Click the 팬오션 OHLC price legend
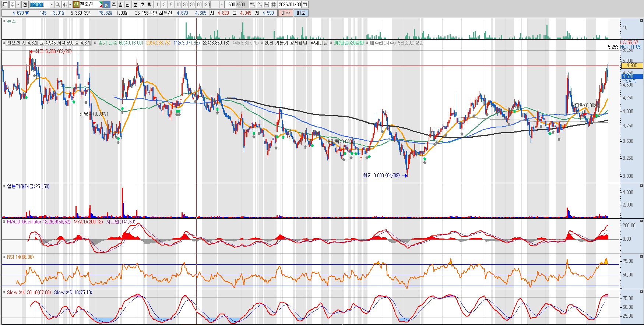Screen dimensions: 644x325 coord(49,43)
